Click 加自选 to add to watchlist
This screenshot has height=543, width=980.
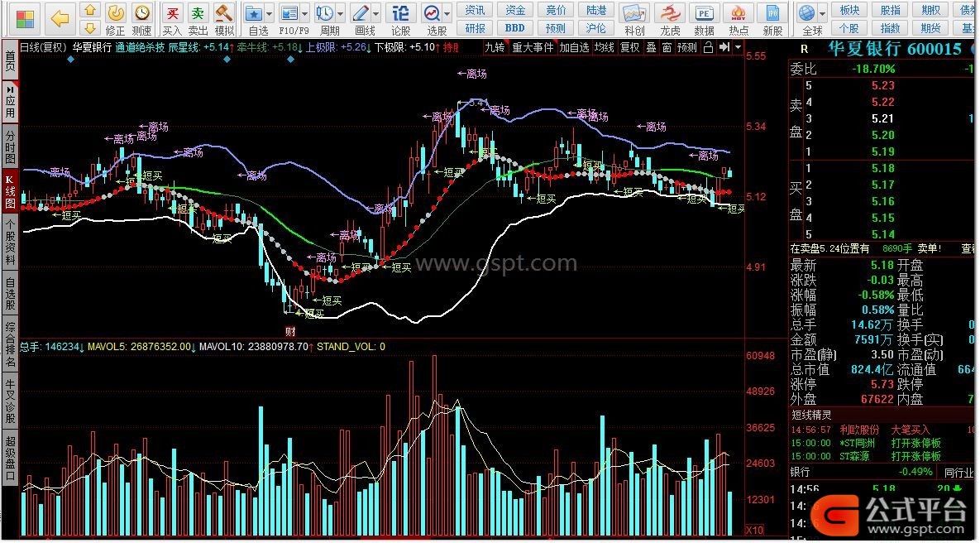tap(574, 47)
